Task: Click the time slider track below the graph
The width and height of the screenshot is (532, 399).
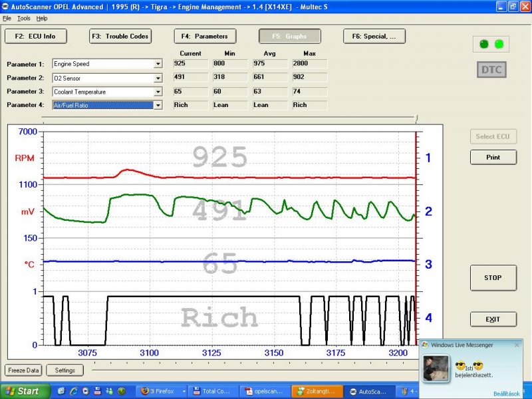Action: point(255,370)
